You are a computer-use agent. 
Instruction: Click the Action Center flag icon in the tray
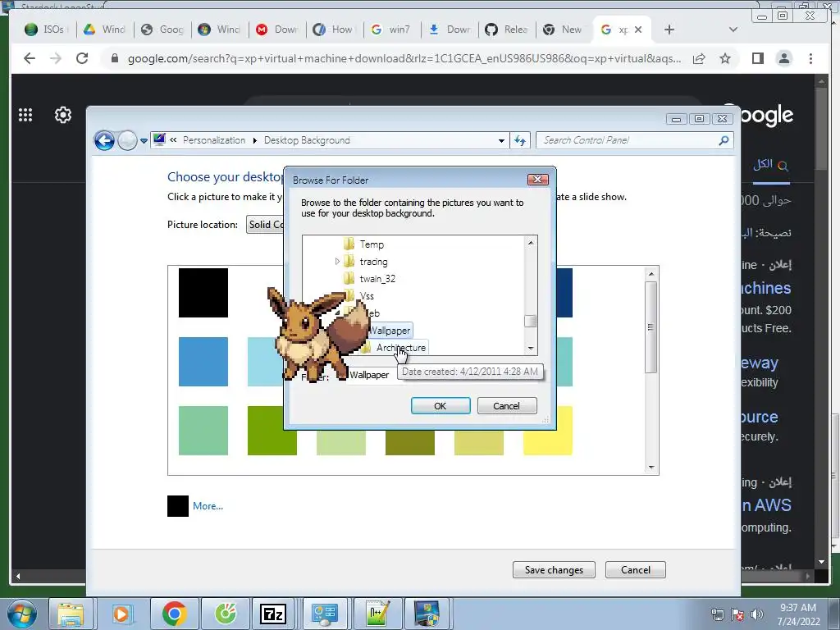coord(737,614)
